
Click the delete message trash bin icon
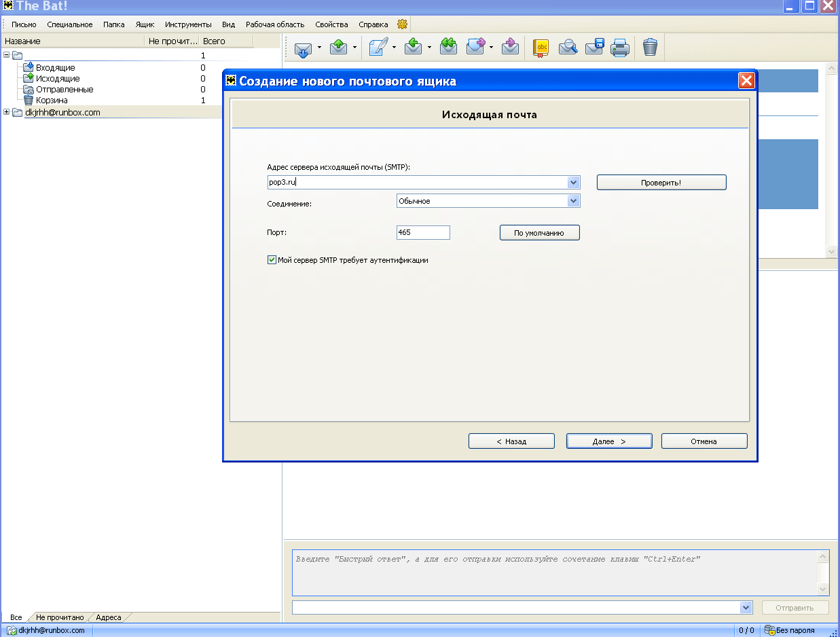tap(650, 48)
